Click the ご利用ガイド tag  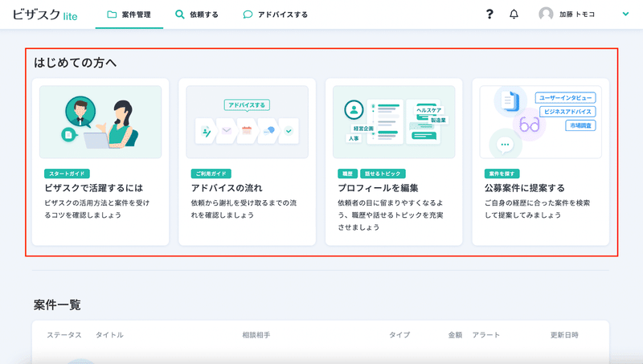[x=211, y=174]
